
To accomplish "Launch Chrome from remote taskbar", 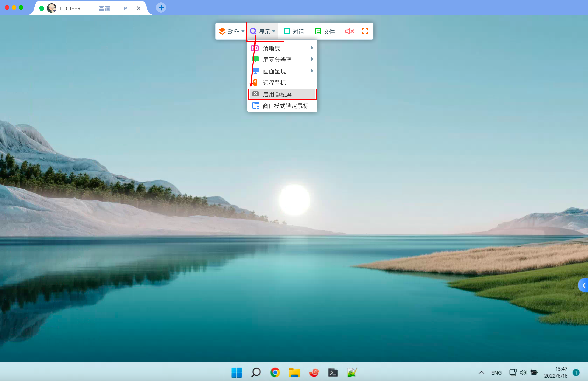I will click(275, 372).
